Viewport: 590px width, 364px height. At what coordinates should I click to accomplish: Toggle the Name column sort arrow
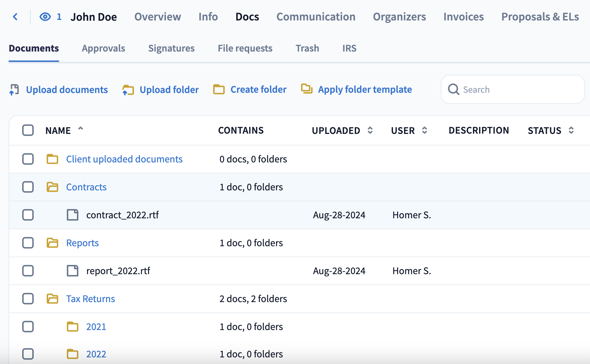point(81,129)
